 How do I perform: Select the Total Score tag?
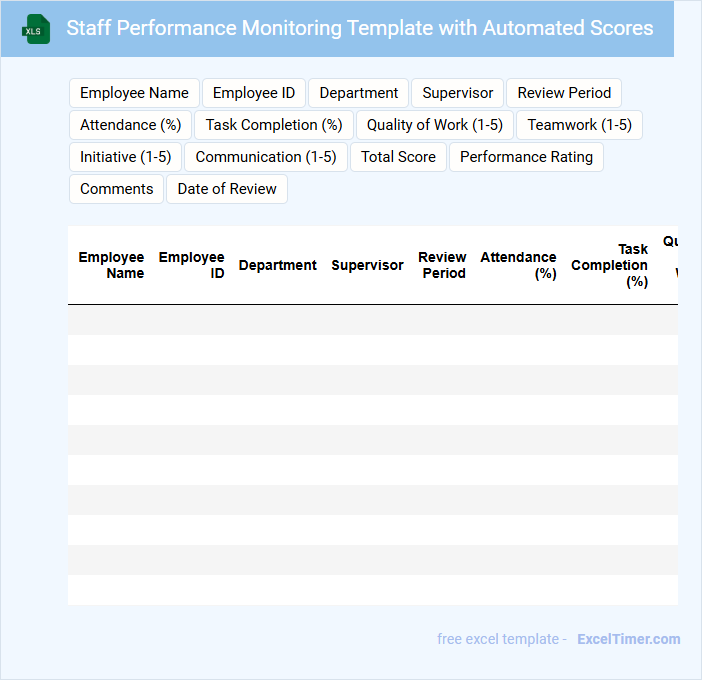point(398,157)
